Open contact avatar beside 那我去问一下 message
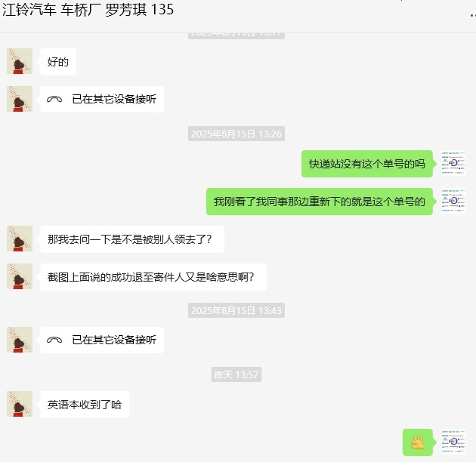The image size is (476, 462). point(20,239)
